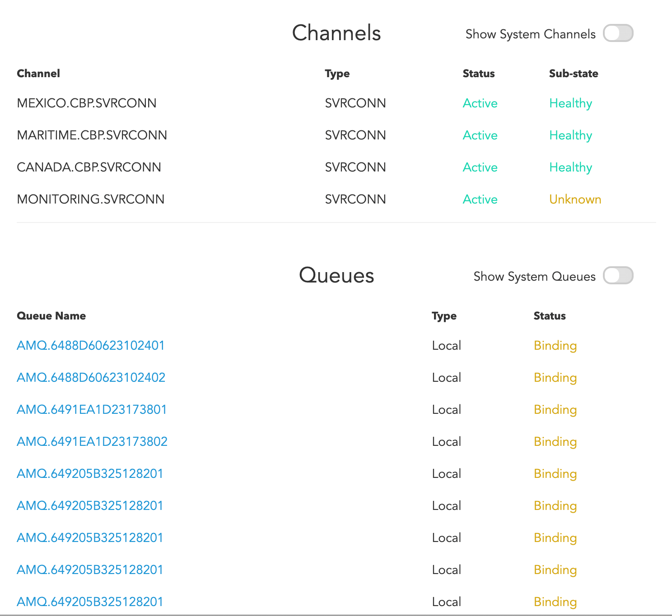
Task: Click the Show System Channels label
Action: [531, 34]
